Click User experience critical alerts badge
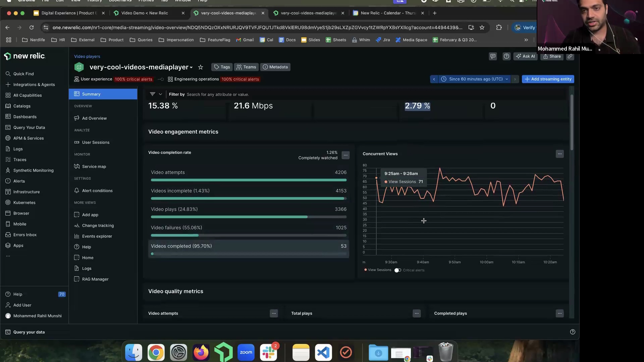This screenshot has width=644, height=362. click(133, 79)
